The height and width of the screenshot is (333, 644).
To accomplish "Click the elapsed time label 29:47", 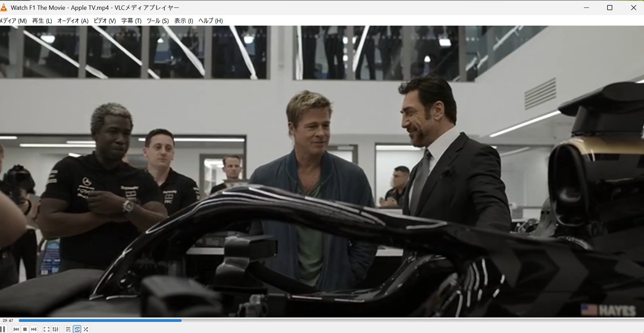I will coord(8,320).
